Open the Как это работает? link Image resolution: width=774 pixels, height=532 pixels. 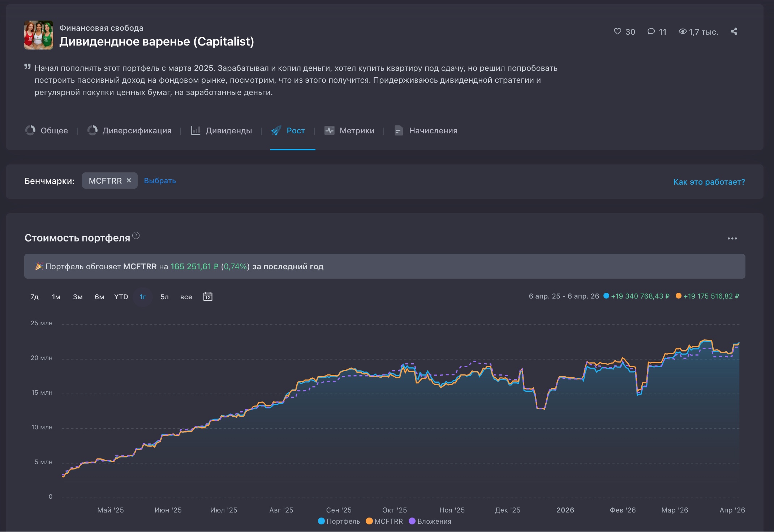click(709, 182)
